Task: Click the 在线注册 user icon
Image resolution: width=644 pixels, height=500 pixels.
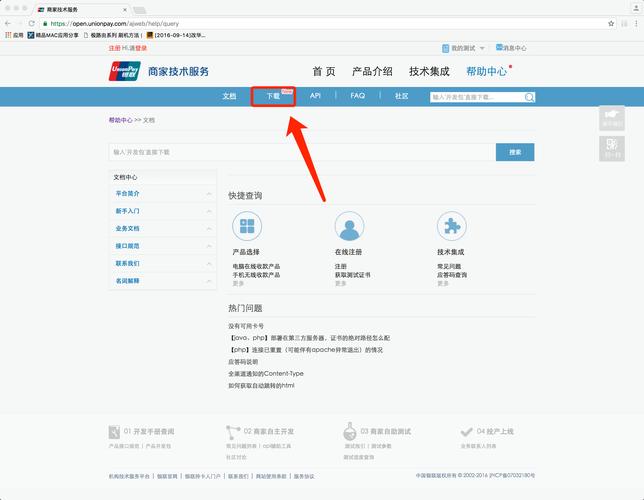Action: pos(348,225)
